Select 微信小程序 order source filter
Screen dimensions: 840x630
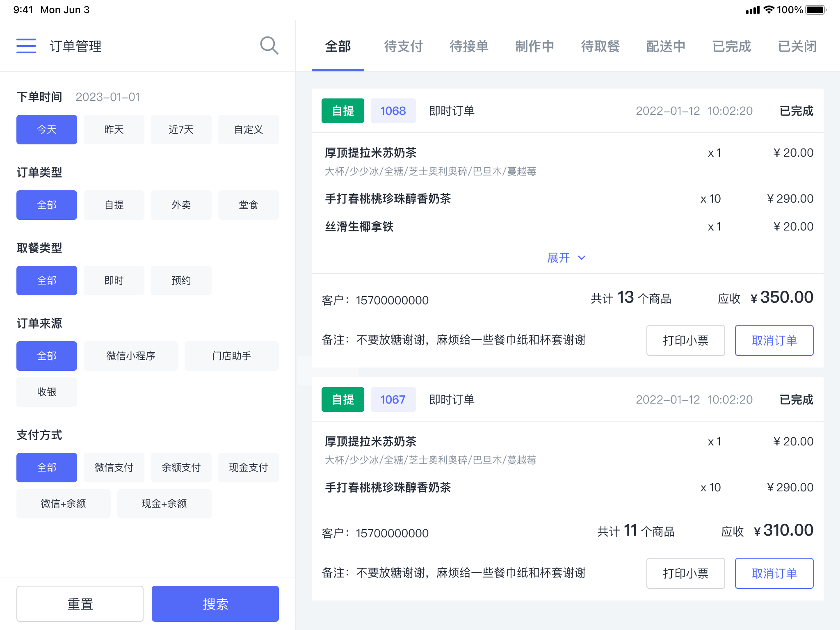coord(131,356)
